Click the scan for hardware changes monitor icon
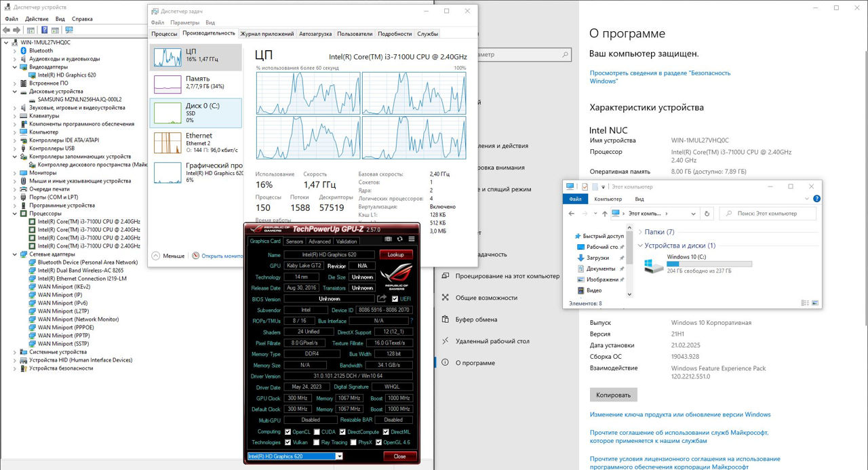This screenshot has height=470, width=868. tap(68, 30)
